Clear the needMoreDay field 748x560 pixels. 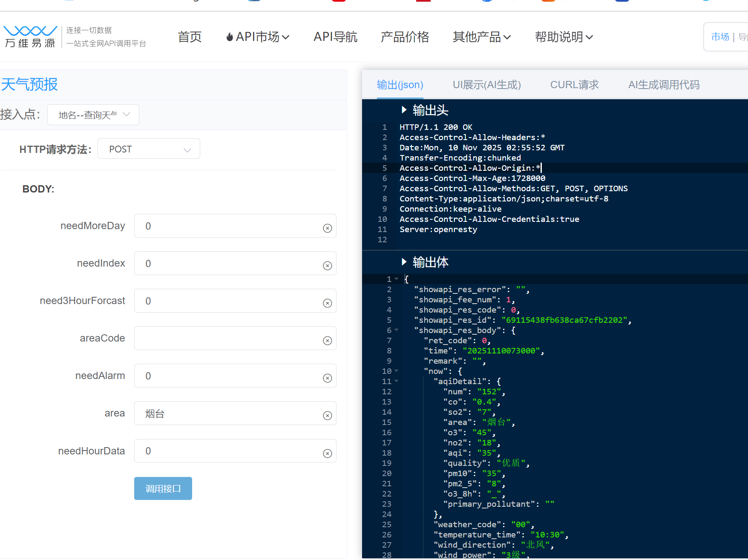[x=327, y=228]
